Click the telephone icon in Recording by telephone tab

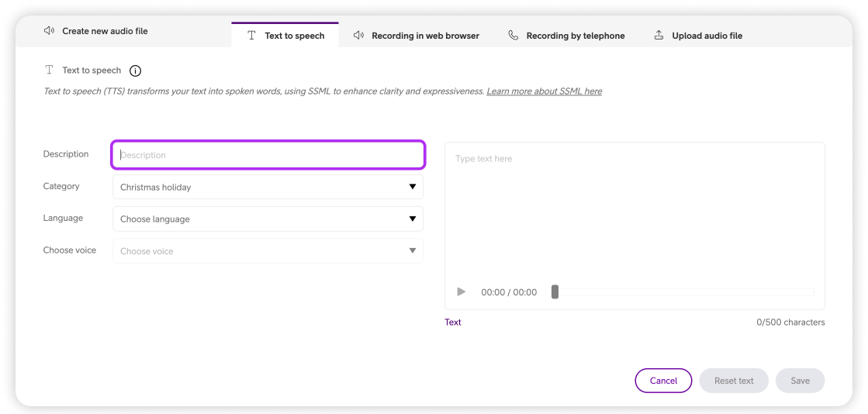pos(513,36)
